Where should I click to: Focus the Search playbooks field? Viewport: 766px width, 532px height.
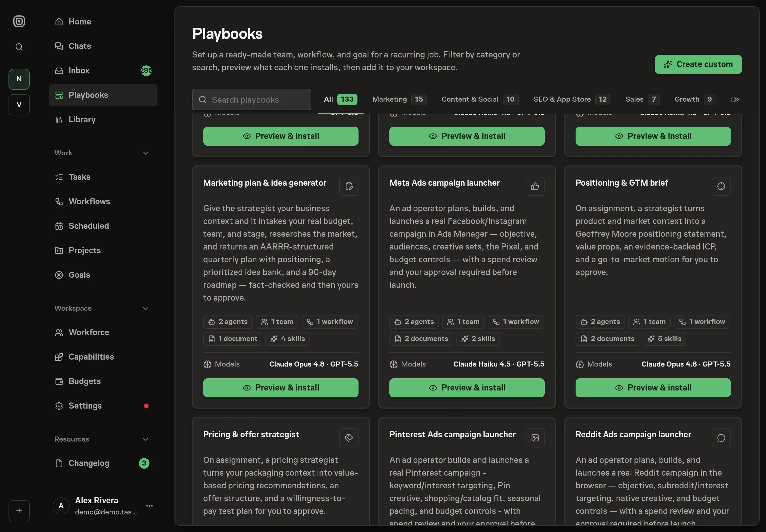coord(251,99)
